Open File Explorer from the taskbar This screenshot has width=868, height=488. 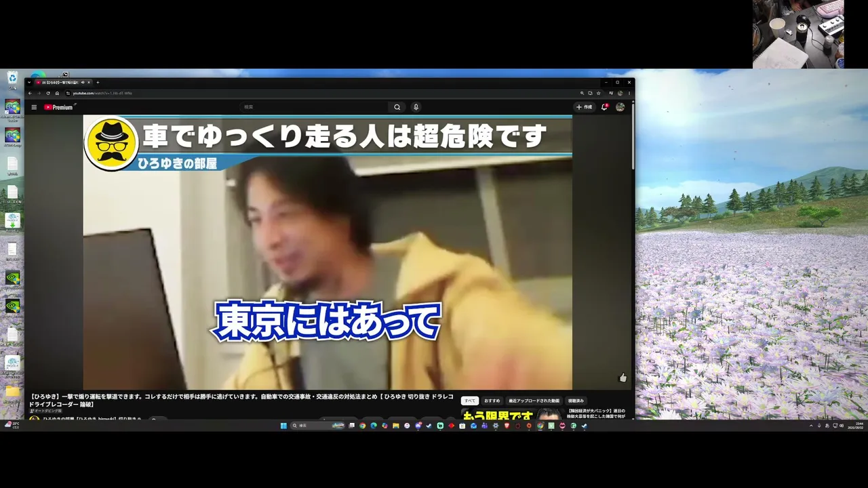pyautogui.click(x=396, y=426)
